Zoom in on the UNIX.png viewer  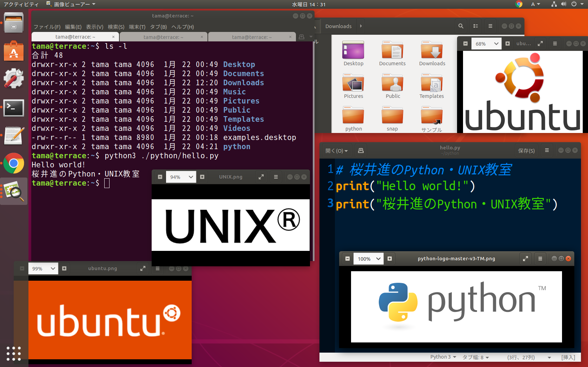[202, 177]
